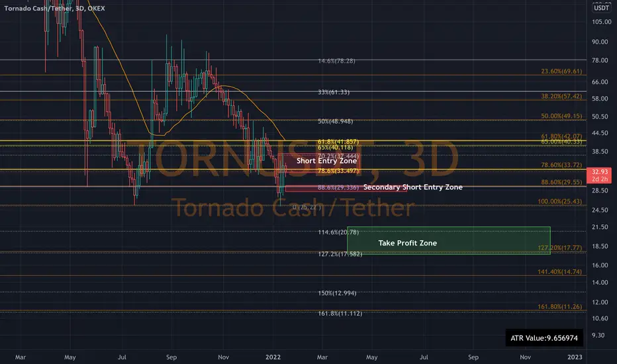Click the 0 (25.22) Fibonacci base label
Viewport: 617px width, 364px height.
(x=307, y=207)
